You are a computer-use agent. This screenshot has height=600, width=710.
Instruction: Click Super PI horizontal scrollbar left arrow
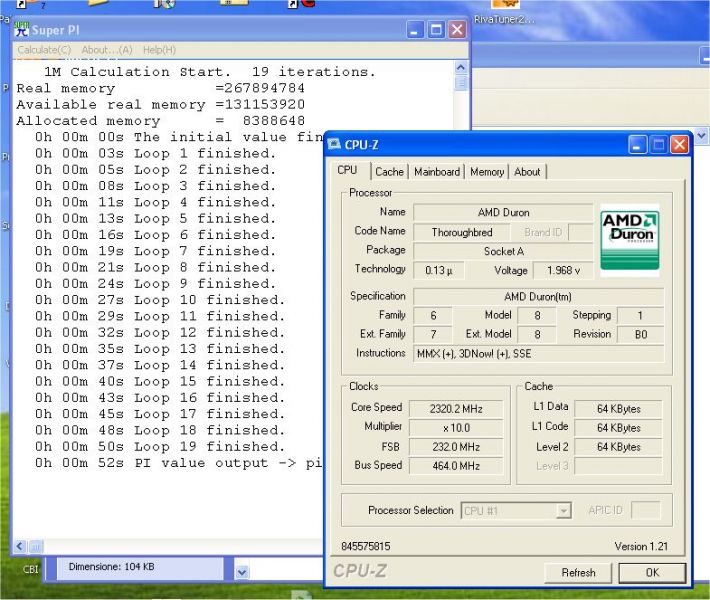(19, 547)
